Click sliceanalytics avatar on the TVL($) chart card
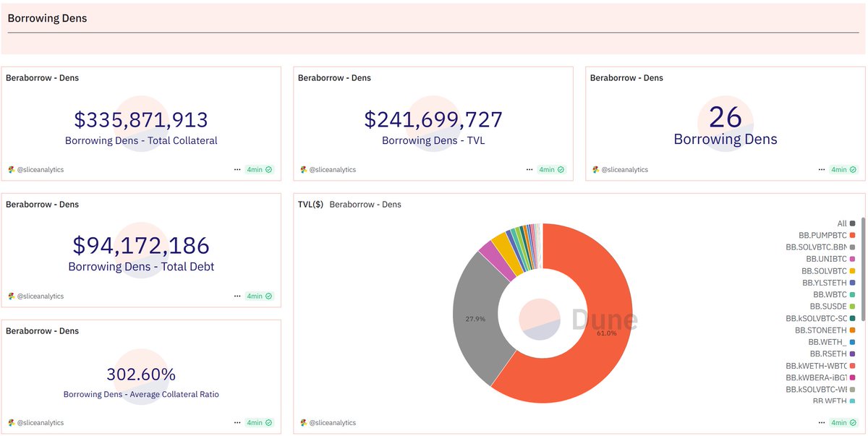Image resolution: width=868 pixels, height=436 pixels. 303,423
